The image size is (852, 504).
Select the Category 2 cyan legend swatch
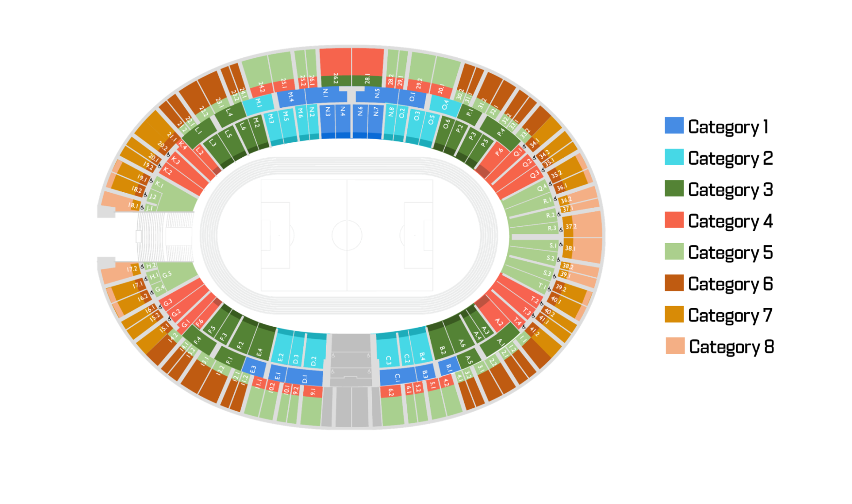674,157
